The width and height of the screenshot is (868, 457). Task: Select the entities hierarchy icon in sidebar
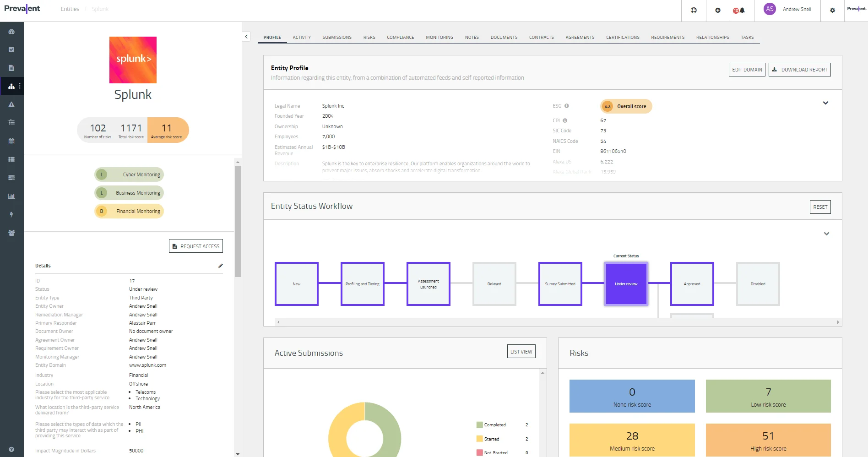click(11, 86)
